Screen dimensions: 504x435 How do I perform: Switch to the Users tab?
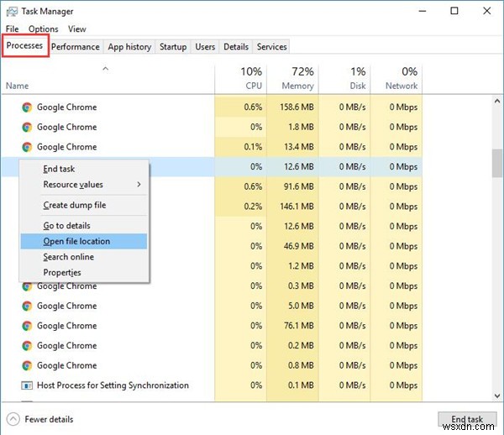(x=205, y=47)
